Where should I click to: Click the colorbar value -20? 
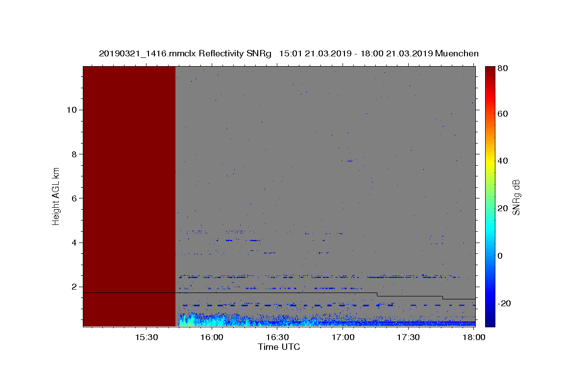click(503, 303)
